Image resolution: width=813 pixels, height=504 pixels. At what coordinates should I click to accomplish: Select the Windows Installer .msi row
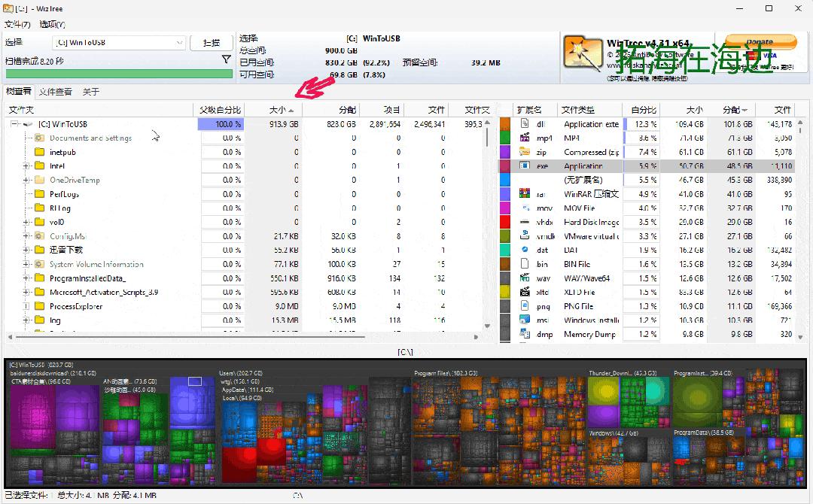[647, 320]
